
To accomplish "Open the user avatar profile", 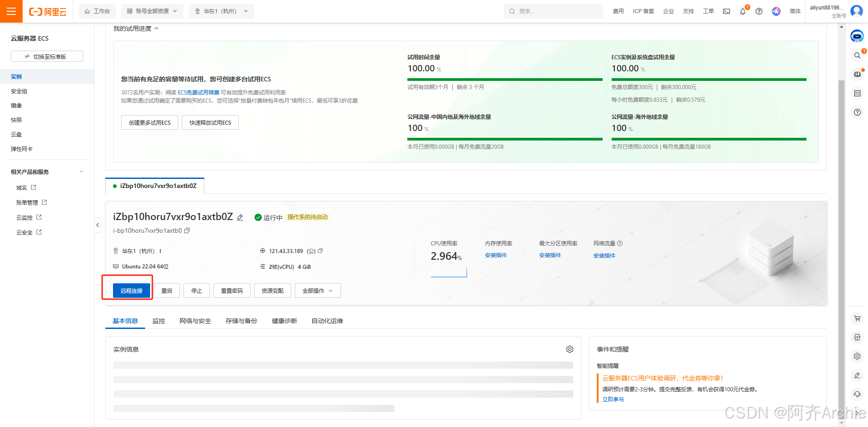I will tap(857, 11).
